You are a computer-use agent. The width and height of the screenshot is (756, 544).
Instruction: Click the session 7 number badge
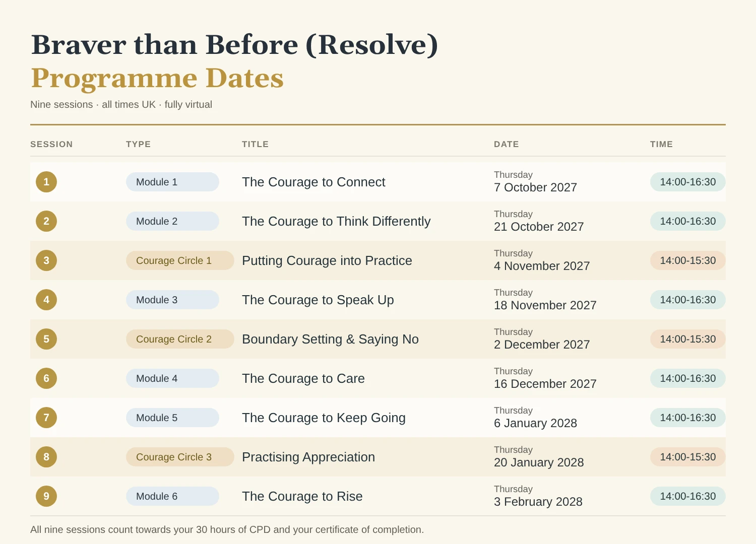click(46, 418)
